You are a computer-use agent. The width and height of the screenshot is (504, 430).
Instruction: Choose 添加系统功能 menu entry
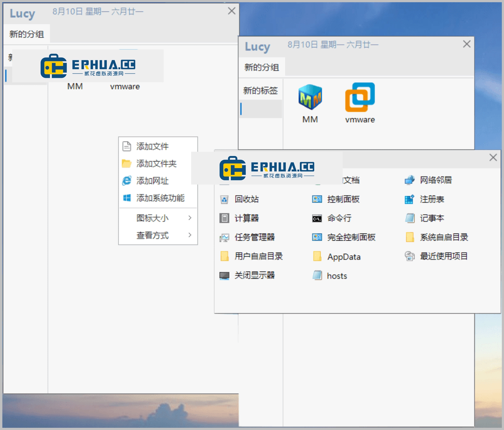click(158, 198)
